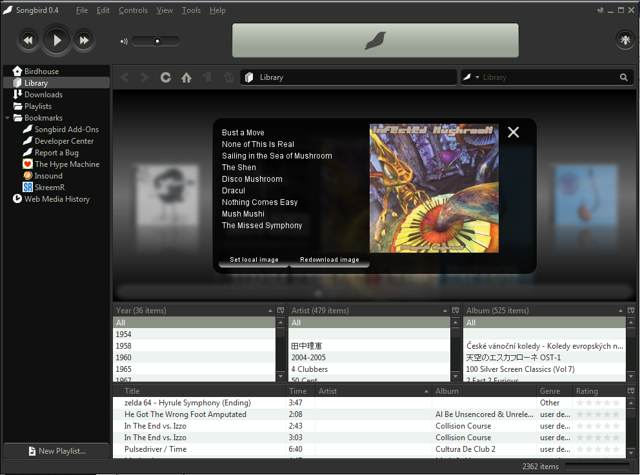The width and height of the screenshot is (640, 475).
Task: Click Set local image button
Action: pos(254,260)
